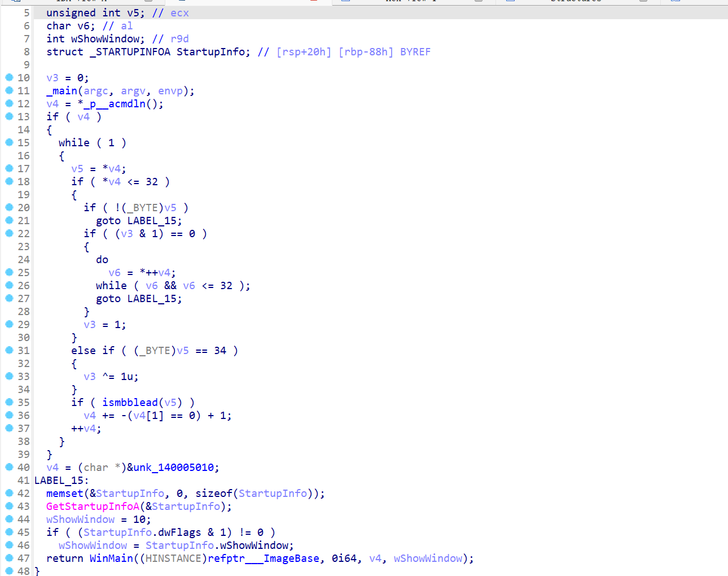Click the blue dot next to while ( 1 )
Screen dimensions: 728x576
click(9, 142)
